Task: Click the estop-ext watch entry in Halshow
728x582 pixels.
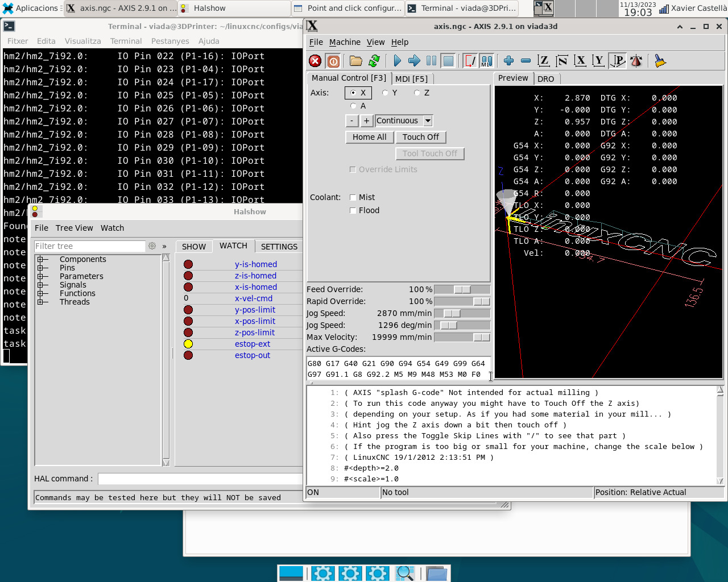Action: (x=253, y=344)
